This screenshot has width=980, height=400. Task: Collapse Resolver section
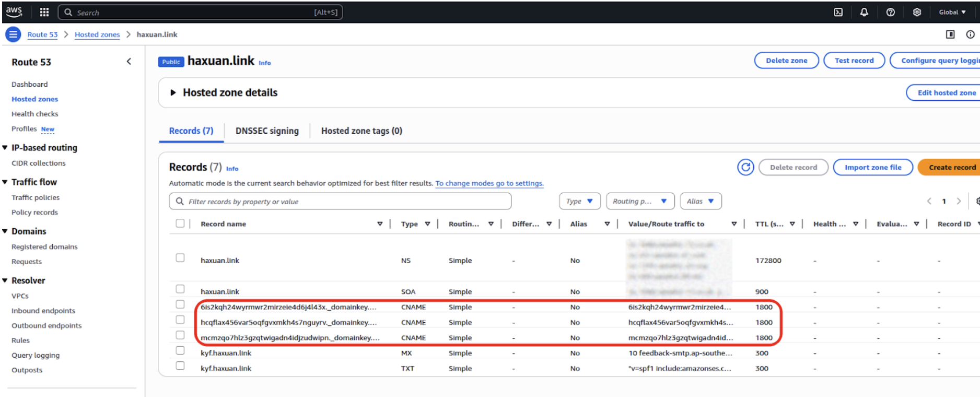(5, 280)
